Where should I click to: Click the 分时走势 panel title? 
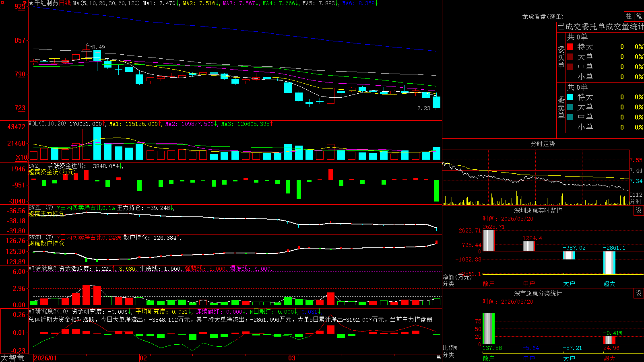click(x=543, y=144)
